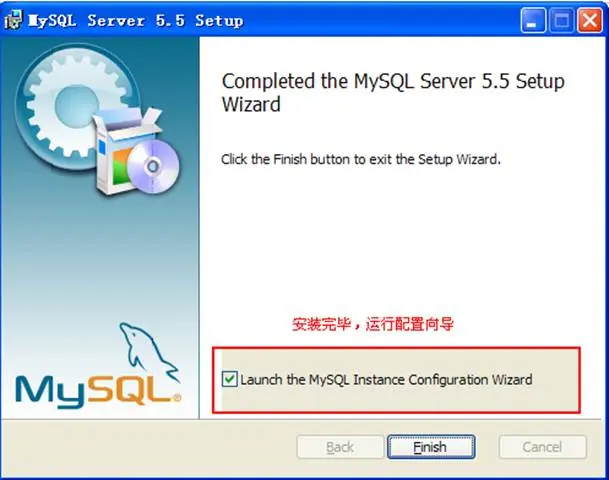The image size is (609, 480).
Task: Click the purple CD disc graphic
Action: pos(154,166)
